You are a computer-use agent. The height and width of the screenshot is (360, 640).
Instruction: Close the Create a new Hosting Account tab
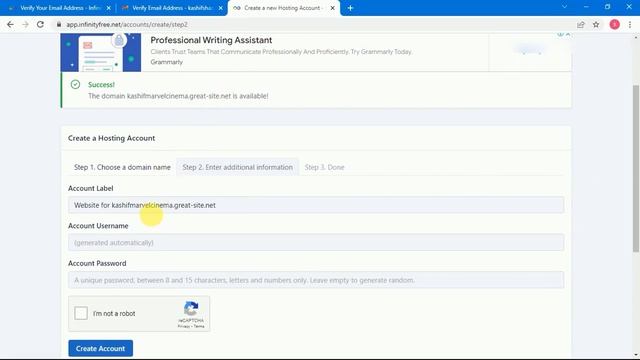[x=332, y=8]
